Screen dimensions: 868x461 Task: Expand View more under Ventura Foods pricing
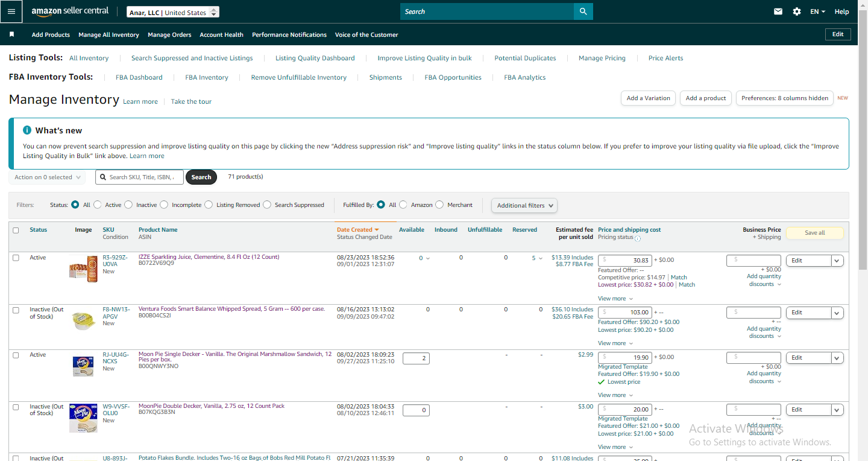click(615, 343)
